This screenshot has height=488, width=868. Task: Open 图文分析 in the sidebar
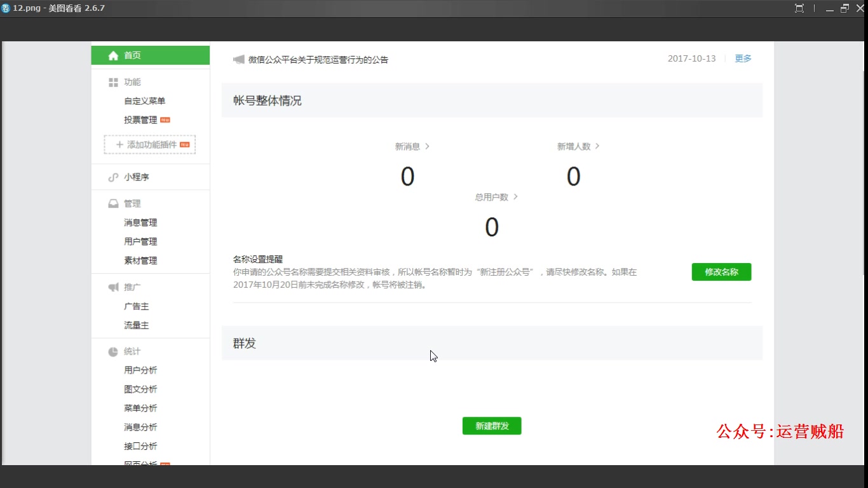[140, 390]
